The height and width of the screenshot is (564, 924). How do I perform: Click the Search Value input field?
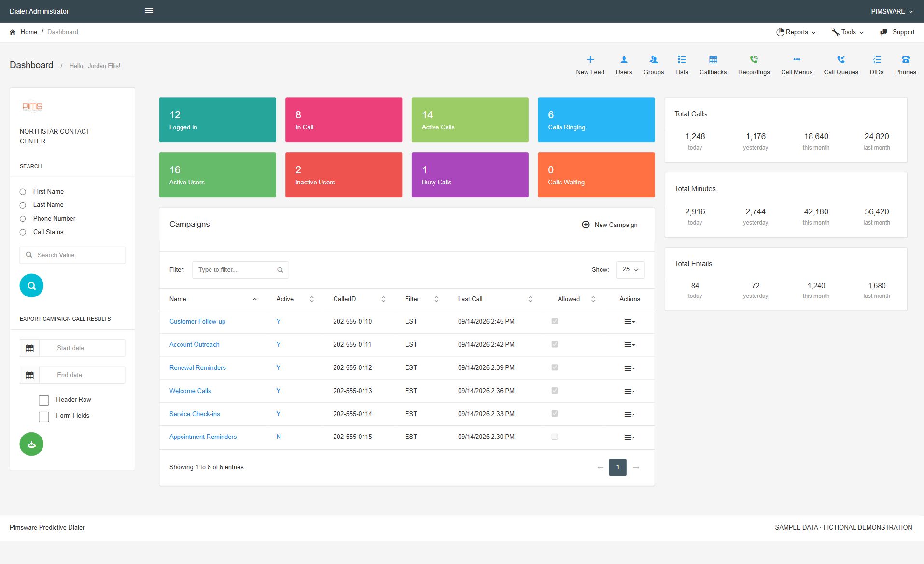pos(72,255)
